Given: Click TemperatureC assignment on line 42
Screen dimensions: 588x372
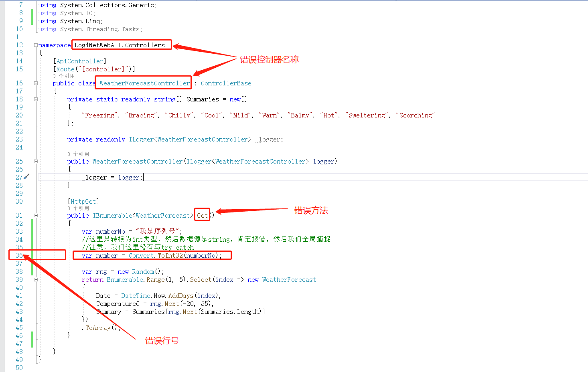Looking at the screenshot, I should (x=154, y=304).
